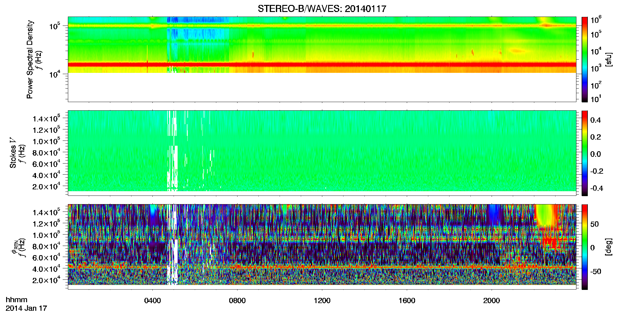Select the 2000 time tick label
Screen dimensions: 644x332
492,301
